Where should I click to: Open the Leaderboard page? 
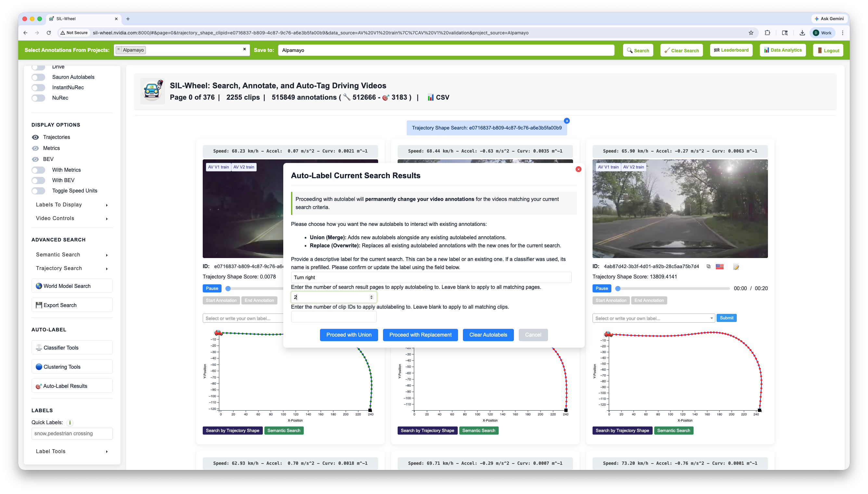point(731,50)
